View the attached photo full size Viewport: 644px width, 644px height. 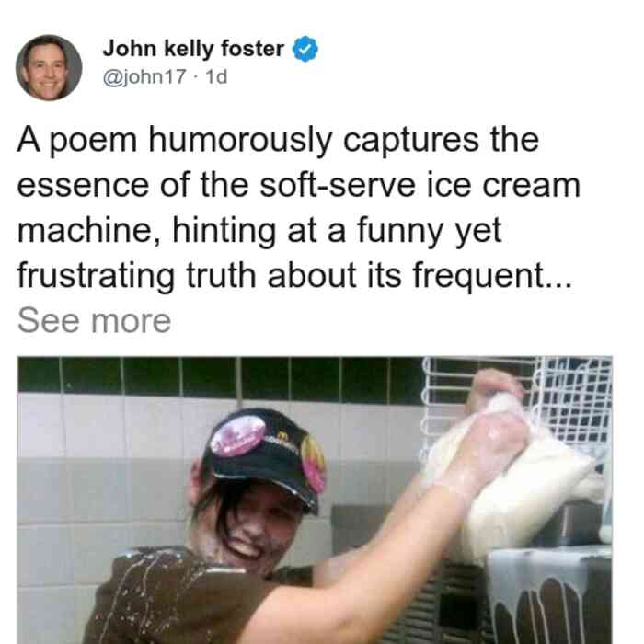coord(315,500)
